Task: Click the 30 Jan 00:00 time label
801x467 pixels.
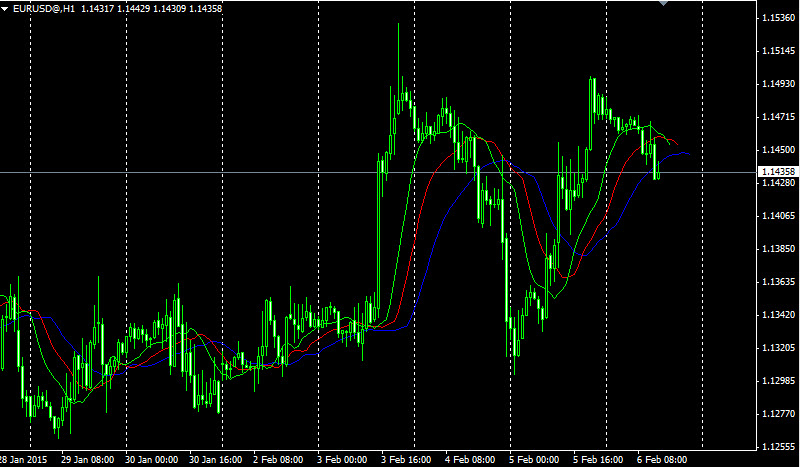Action: click(151, 460)
